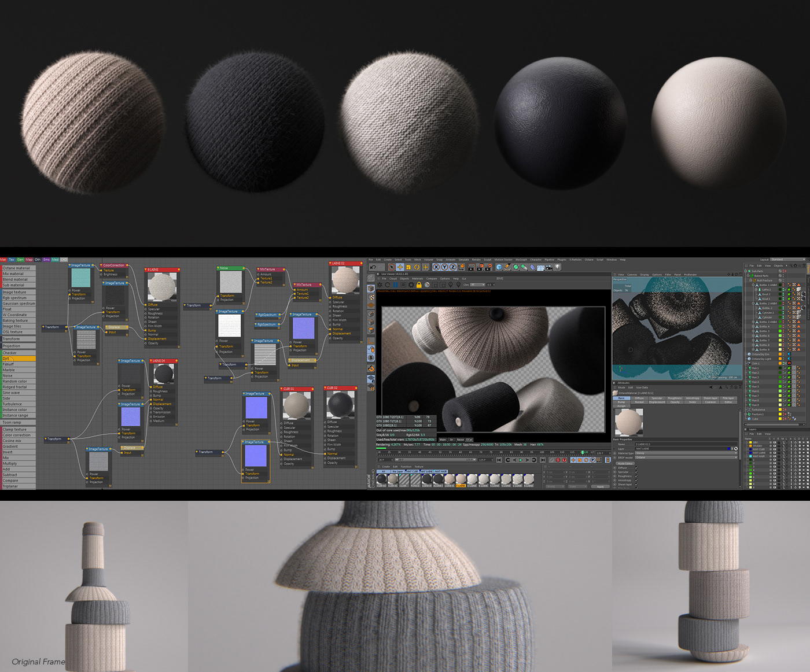Jump to timeline end

pyautogui.click(x=542, y=460)
